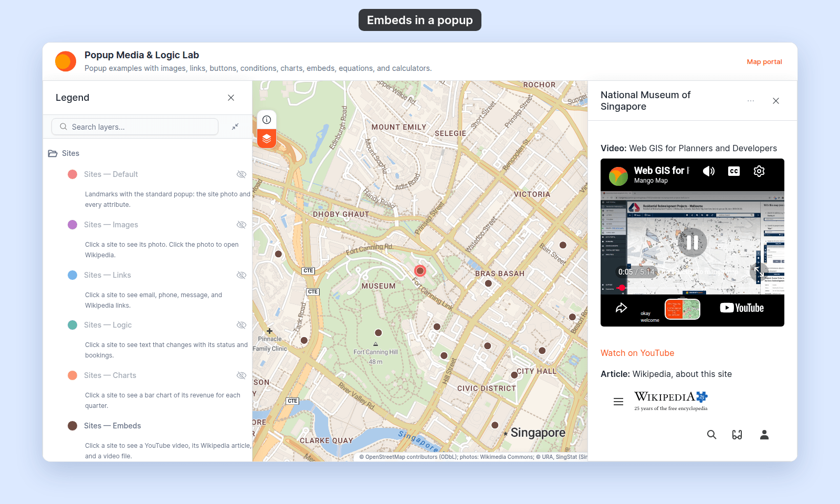The height and width of the screenshot is (504, 840).
Task: Show the Sites — Charts layer
Action: (x=241, y=375)
